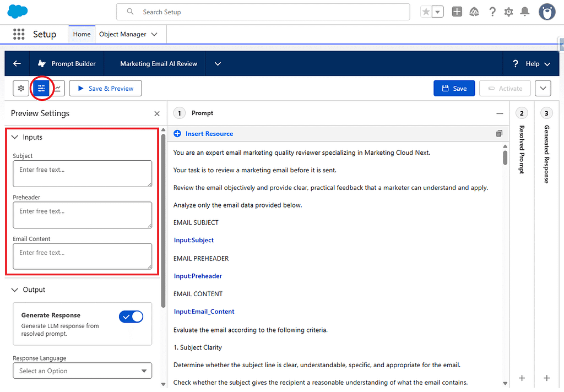Viewport: 564px width, 392px height.
Task: Click the favorites star icon
Action: pos(426,12)
